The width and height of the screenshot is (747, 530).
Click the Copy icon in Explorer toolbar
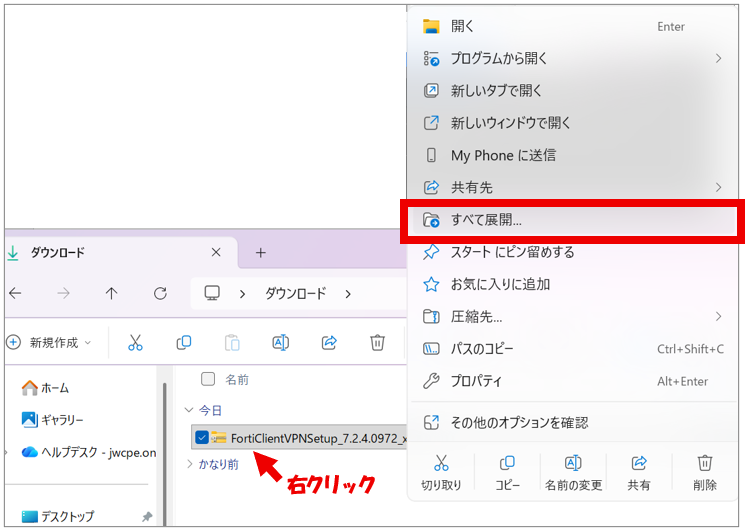click(184, 342)
